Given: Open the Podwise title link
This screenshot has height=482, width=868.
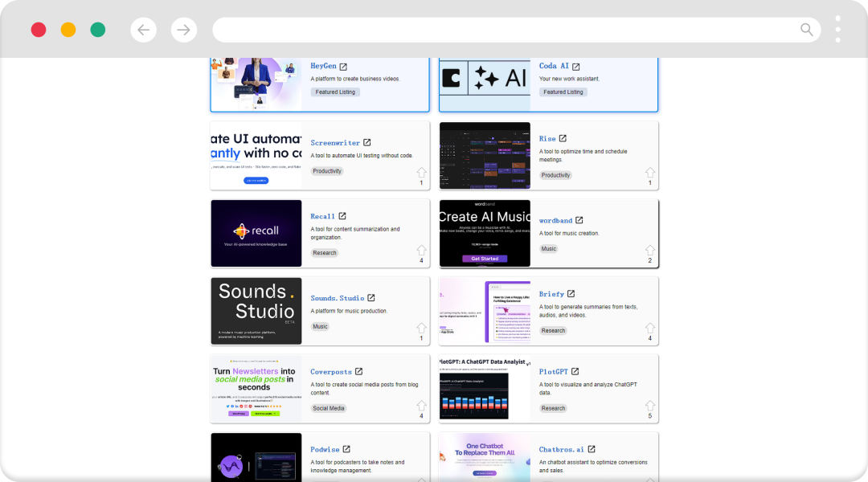Looking at the screenshot, I should point(325,449).
